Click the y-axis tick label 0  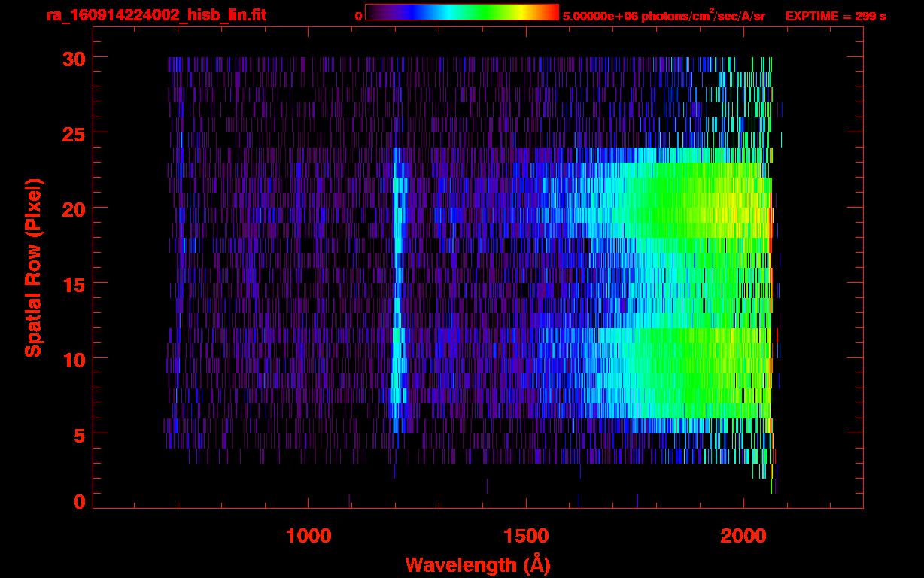pos(78,502)
